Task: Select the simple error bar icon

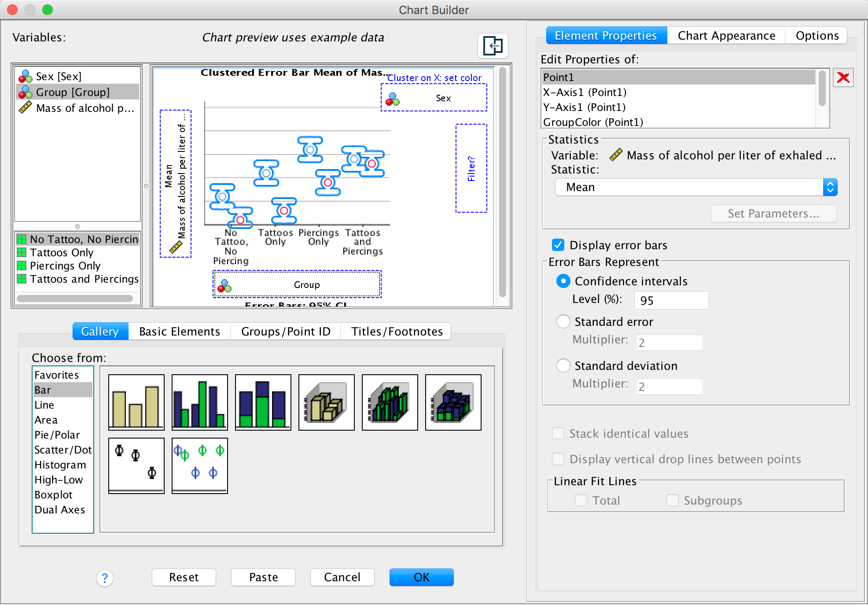Action: [x=136, y=465]
